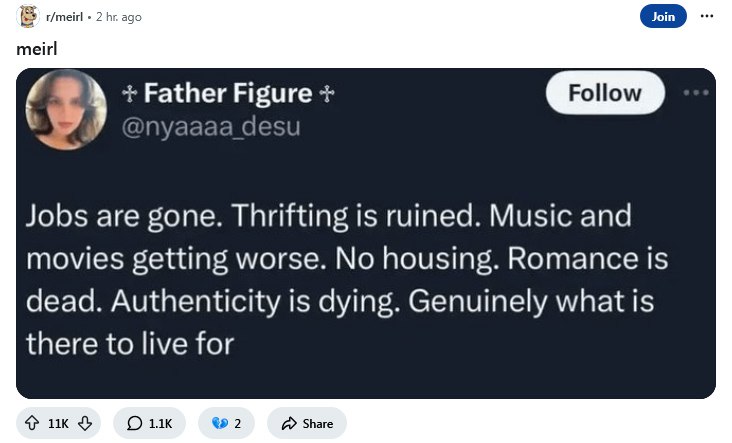Click the 2 hr. ago timestamp
The width and height of the screenshot is (732, 443).
119,17
